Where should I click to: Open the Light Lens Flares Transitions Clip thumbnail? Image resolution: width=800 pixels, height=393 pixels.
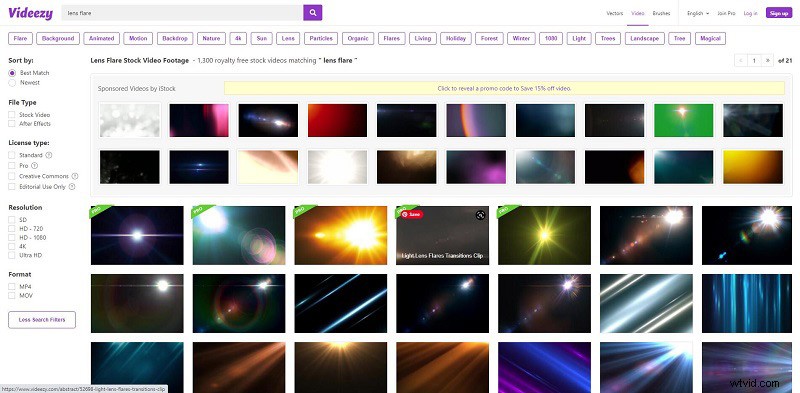point(442,235)
